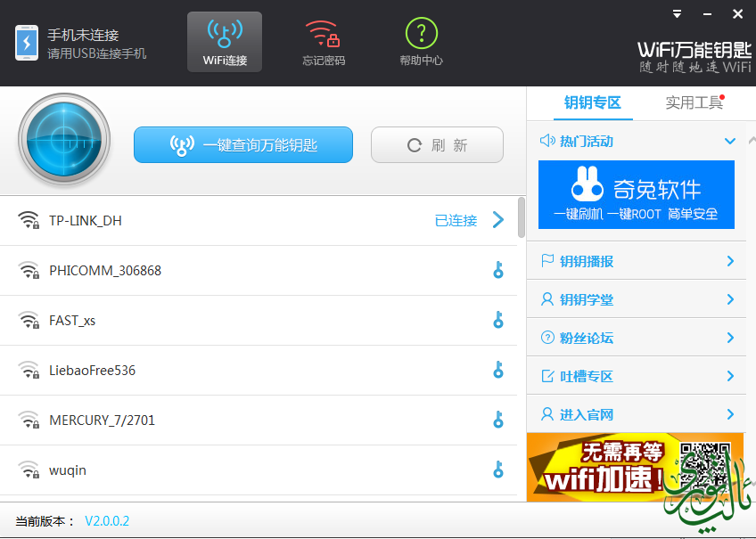Click the 已连接 status link
756x539 pixels.
point(456,221)
